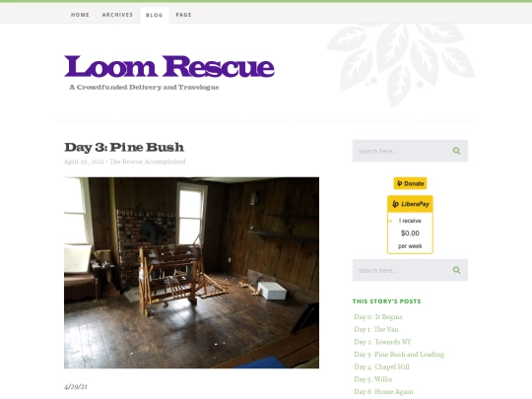Click the yellow Donate button
The image size is (532, 399).
point(410,183)
